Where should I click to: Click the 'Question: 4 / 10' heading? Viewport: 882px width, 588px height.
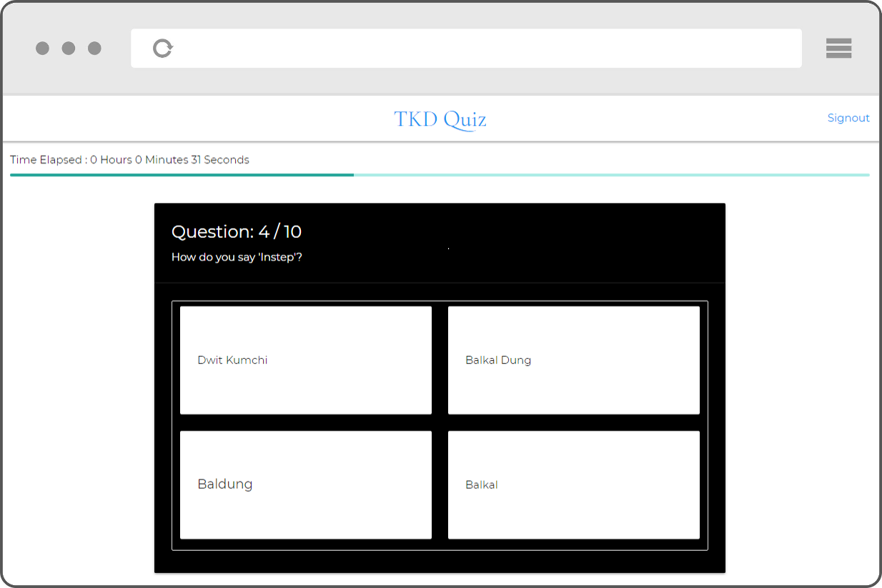237,231
